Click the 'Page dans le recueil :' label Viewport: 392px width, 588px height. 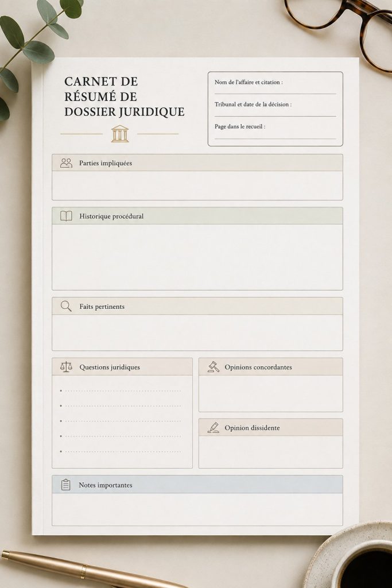pos(240,126)
